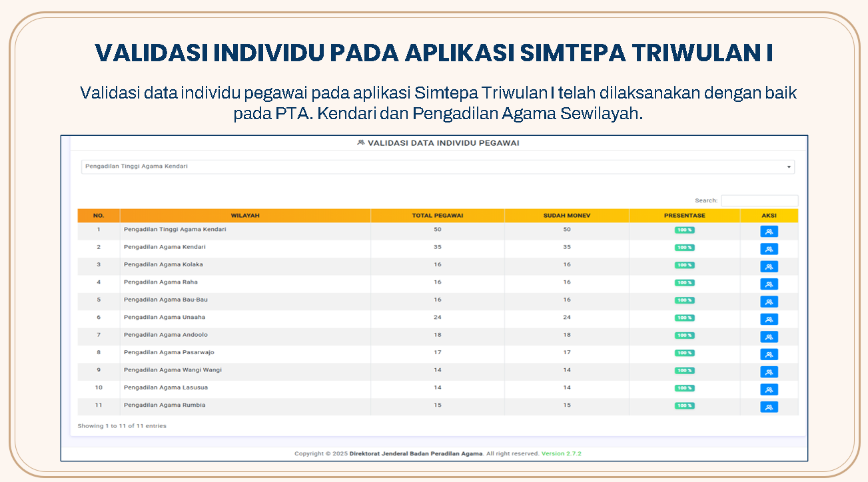Click Showing 1 to 11 of 11 entries
868x482 pixels.
pos(122,425)
